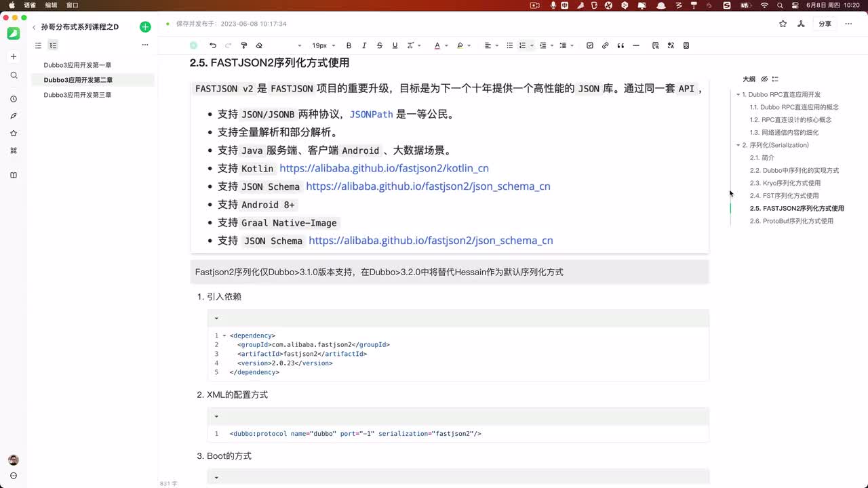Toggle numbered list
Image resolution: width=868 pixels, height=488 pixels.
pyautogui.click(x=523, y=45)
